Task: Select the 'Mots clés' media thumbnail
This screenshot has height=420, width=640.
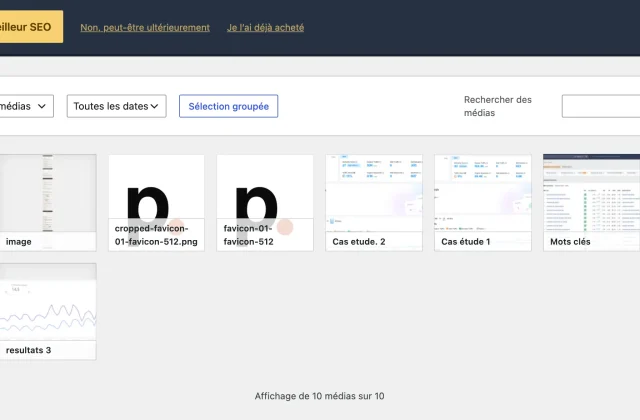Action: [591, 202]
